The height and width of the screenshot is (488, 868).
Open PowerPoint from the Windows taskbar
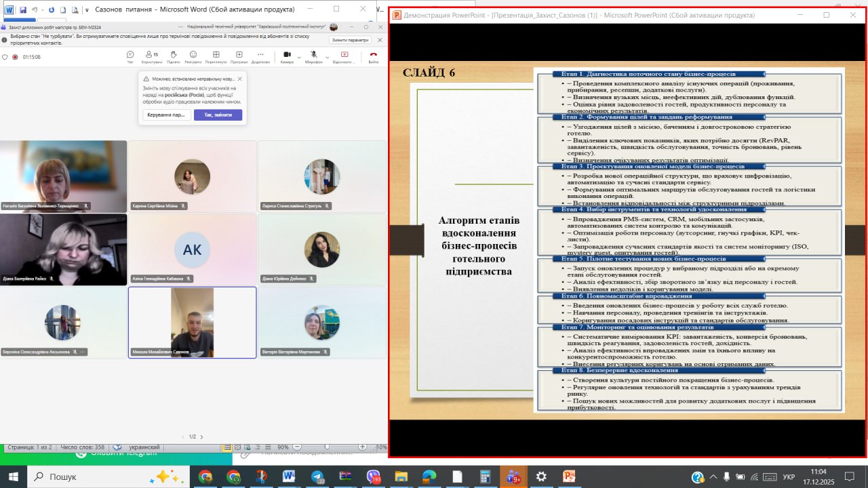point(568,476)
